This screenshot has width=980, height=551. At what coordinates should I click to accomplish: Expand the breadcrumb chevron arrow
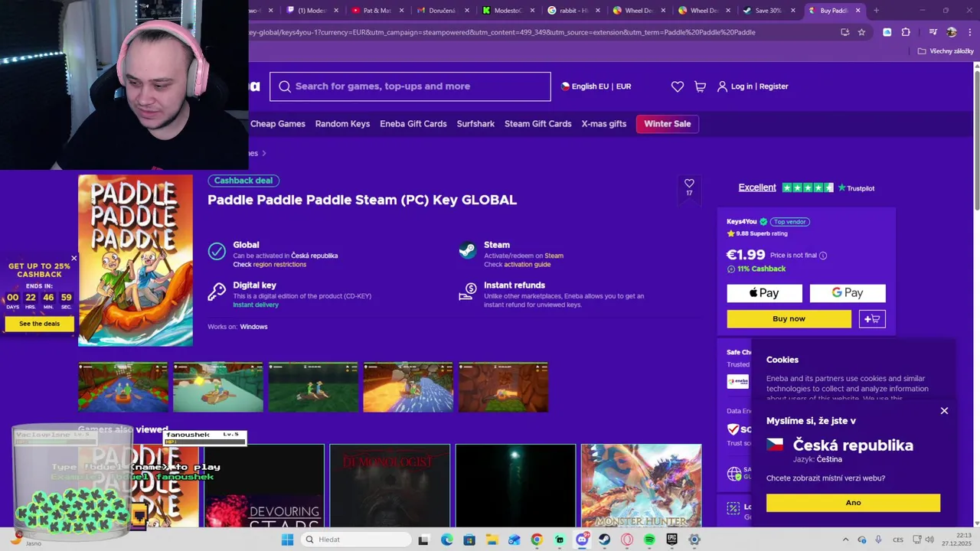(x=264, y=153)
